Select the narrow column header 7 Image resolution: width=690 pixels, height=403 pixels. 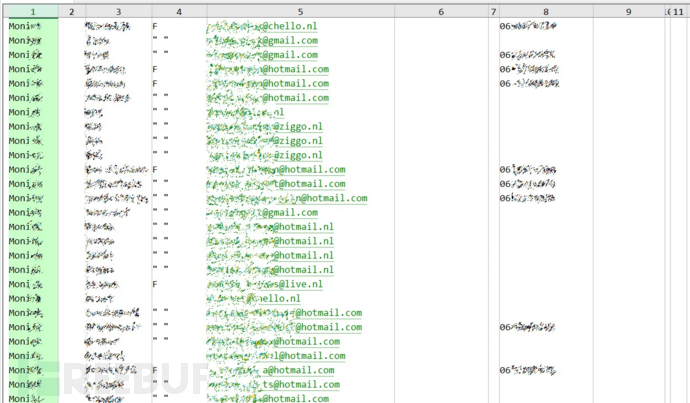point(493,12)
